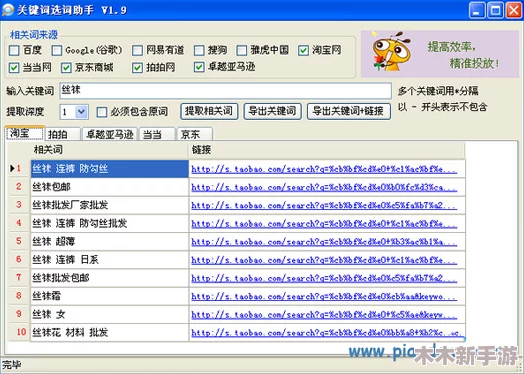Toggle the 必须包含原词 checkbox

coord(102,112)
